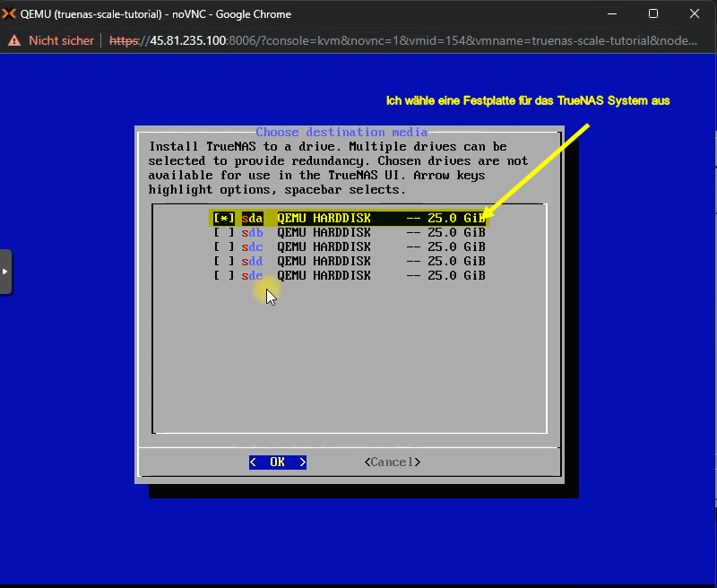Click 25.0 GiB size in sdb row
Viewport: 717px width, 588px height.
click(x=456, y=232)
